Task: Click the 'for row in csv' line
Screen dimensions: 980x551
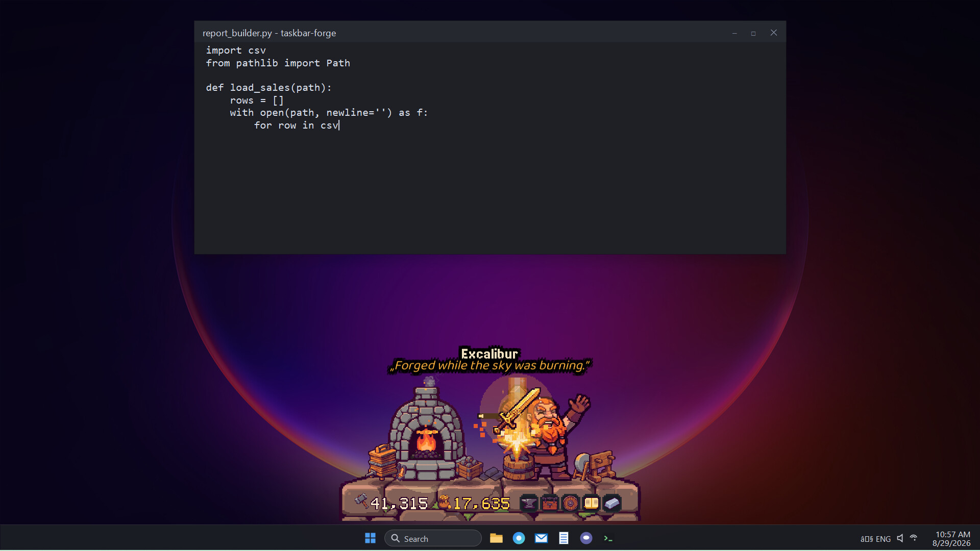Action: (x=296, y=126)
